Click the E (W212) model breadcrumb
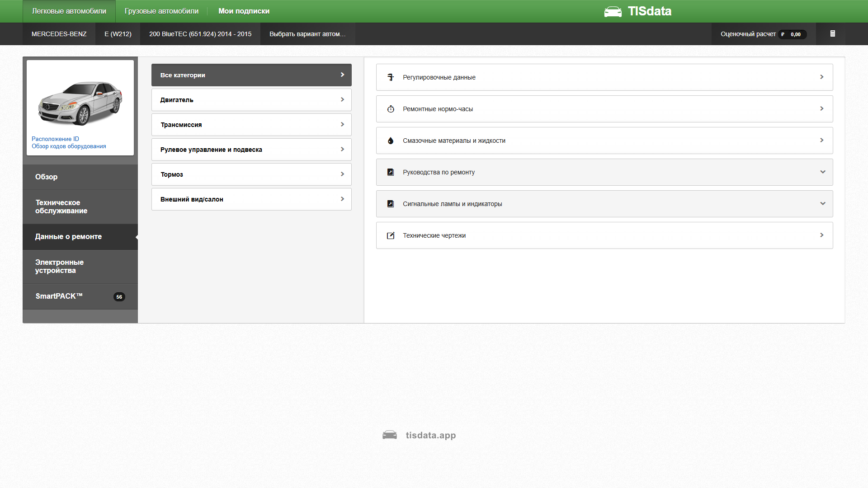Viewport: 868px width, 488px height. (118, 34)
